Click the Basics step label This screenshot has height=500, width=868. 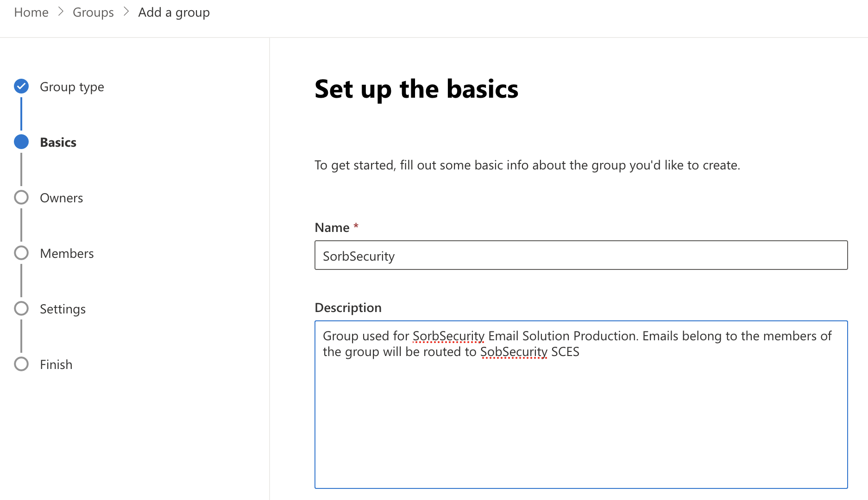click(x=58, y=142)
